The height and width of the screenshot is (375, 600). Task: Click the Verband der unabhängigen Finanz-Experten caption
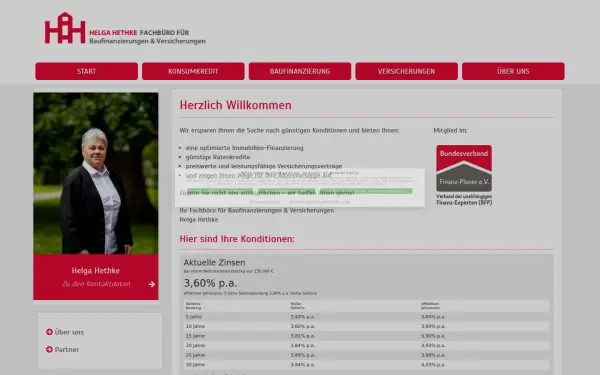(464, 200)
